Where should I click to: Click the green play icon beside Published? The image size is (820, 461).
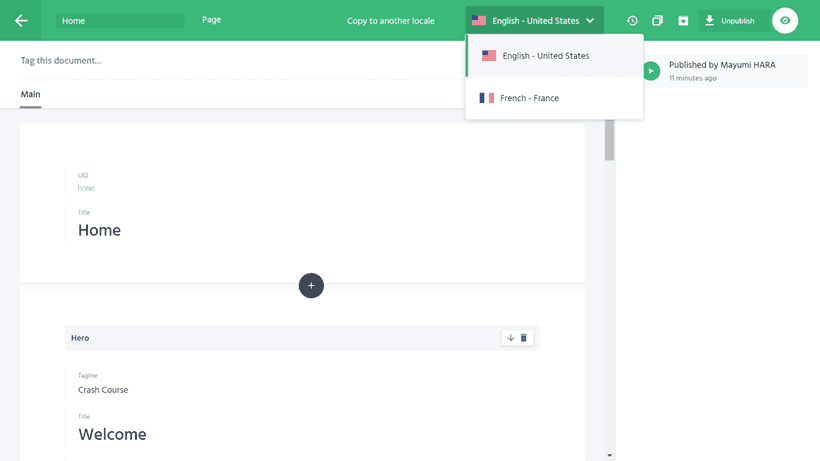click(x=651, y=70)
